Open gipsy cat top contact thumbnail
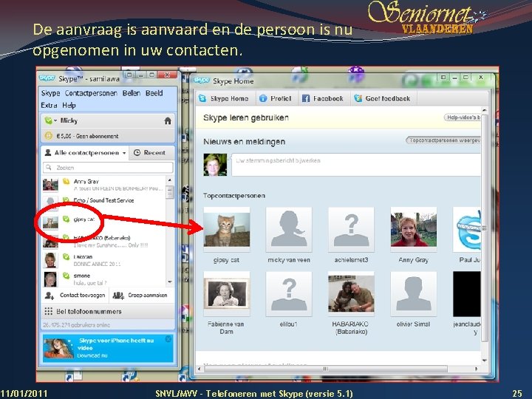The height and width of the screenshot is (399, 532). (x=227, y=229)
